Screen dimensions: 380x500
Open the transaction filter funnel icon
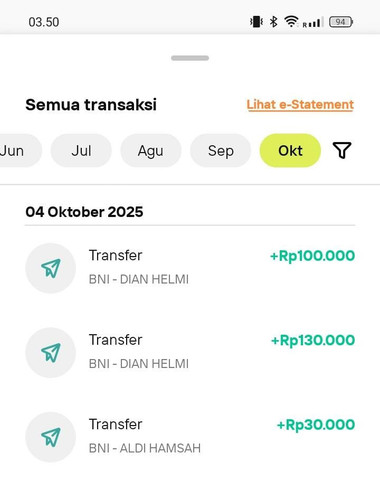342,150
